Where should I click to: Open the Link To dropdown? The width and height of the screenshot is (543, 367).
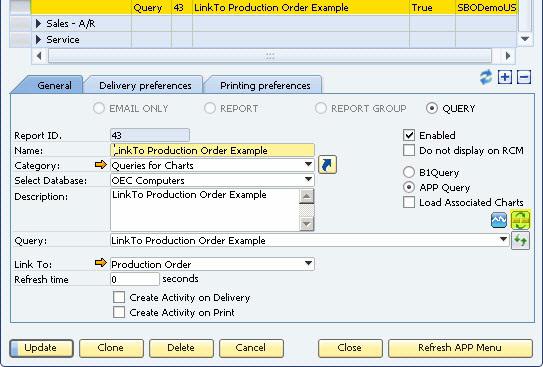pyautogui.click(x=308, y=263)
